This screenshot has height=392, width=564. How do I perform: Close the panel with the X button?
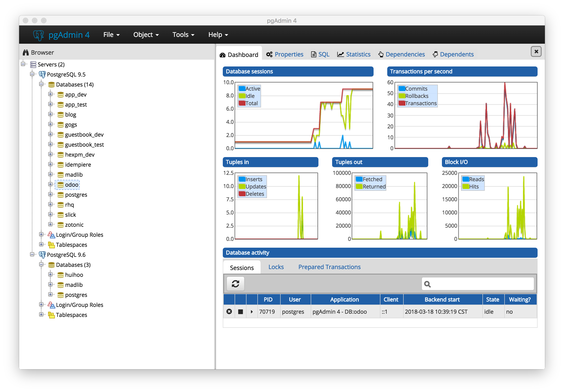pyautogui.click(x=536, y=51)
